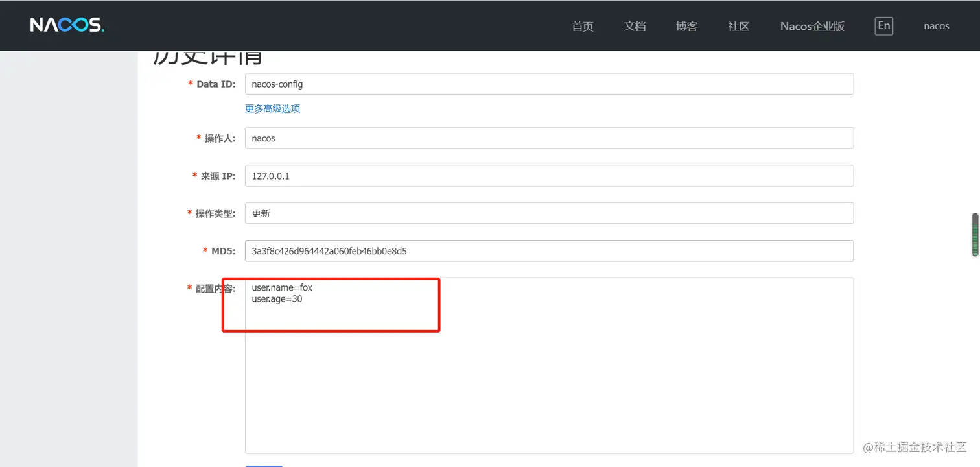Image resolution: width=980 pixels, height=467 pixels.
Task: Open the 社区 menu item
Action: (738, 26)
